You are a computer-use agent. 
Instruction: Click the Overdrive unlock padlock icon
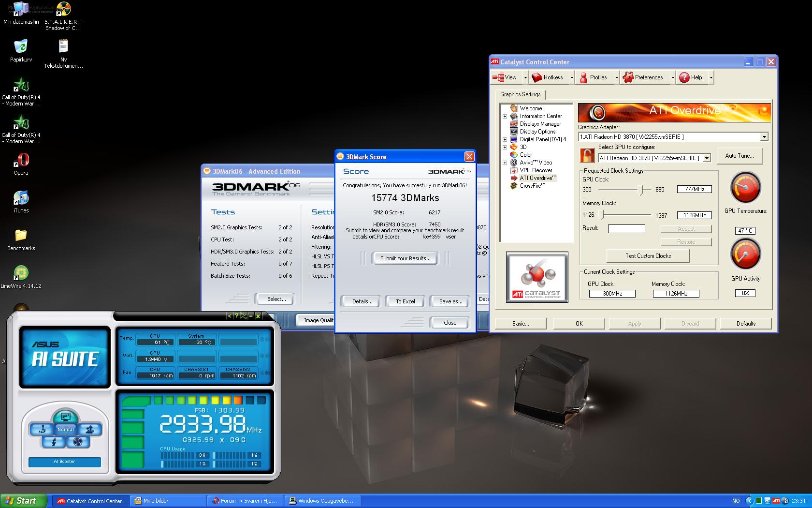coord(587,156)
